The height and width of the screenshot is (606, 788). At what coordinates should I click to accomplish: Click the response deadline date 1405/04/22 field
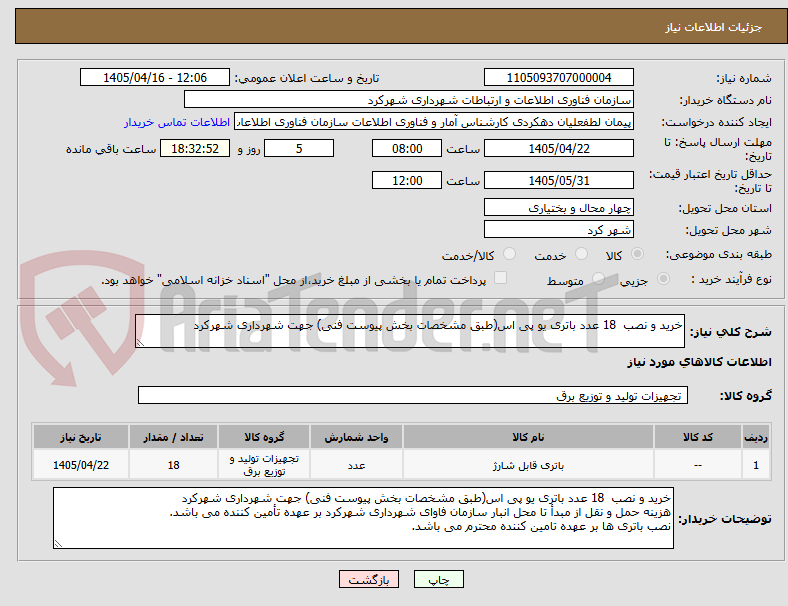click(x=558, y=148)
